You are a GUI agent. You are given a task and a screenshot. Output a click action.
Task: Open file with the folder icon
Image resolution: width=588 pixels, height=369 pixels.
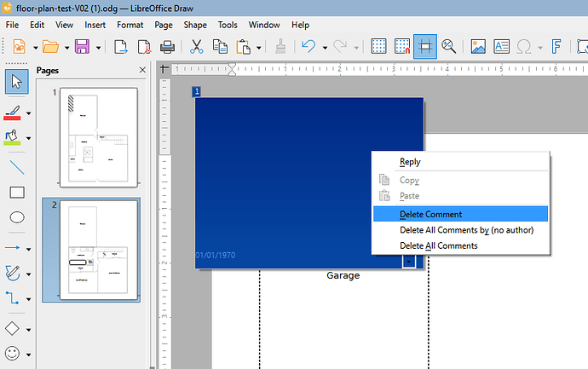click(x=50, y=47)
